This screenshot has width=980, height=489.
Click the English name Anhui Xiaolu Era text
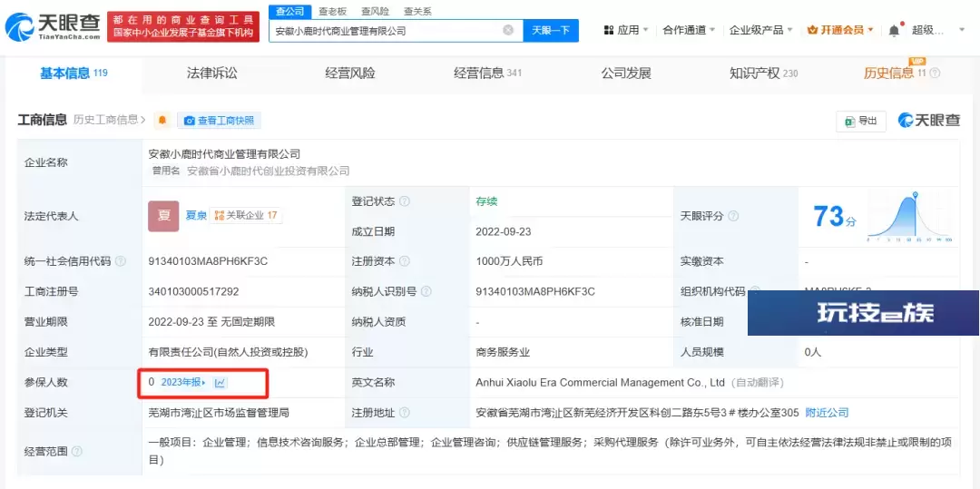point(601,382)
